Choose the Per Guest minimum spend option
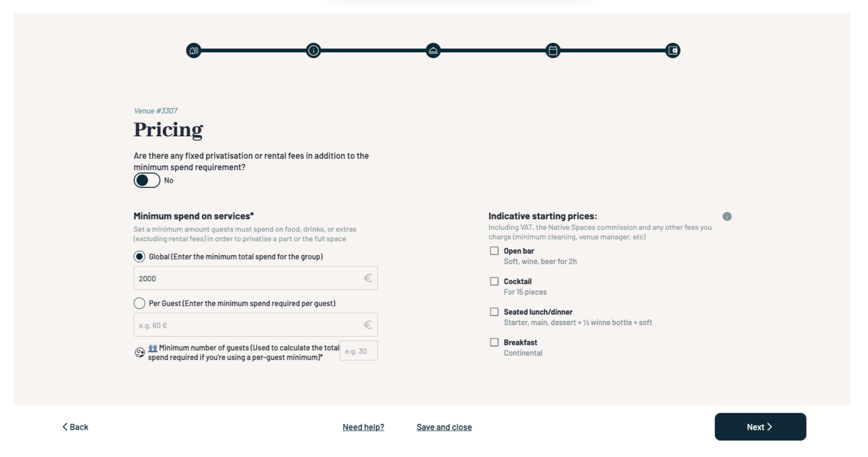This screenshot has height=457, width=868. pos(139,304)
